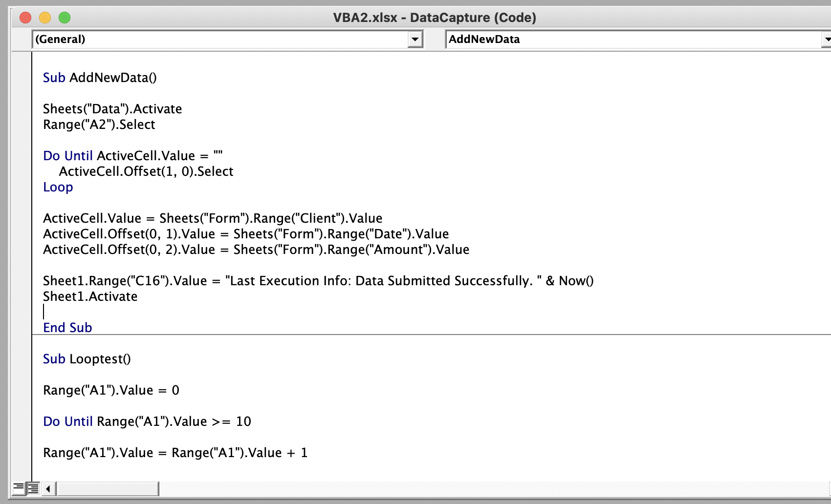Click the horizontal scroll left arrow
The height and width of the screenshot is (504, 831).
(x=48, y=488)
